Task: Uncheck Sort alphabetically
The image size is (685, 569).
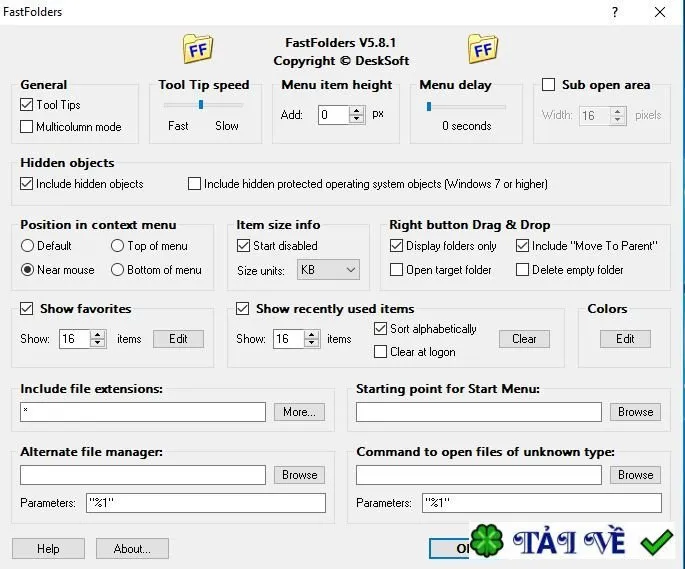Action: [380, 329]
